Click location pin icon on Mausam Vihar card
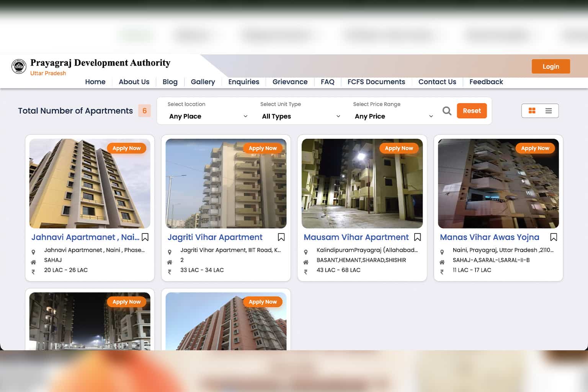The width and height of the screenshot is (588, 392). coord(306,252)
